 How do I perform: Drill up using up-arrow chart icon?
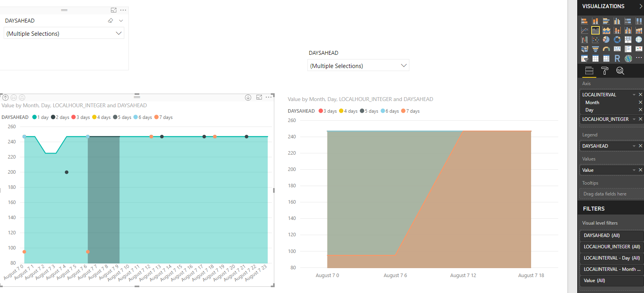pyautogui.click(x=5, y=98)
